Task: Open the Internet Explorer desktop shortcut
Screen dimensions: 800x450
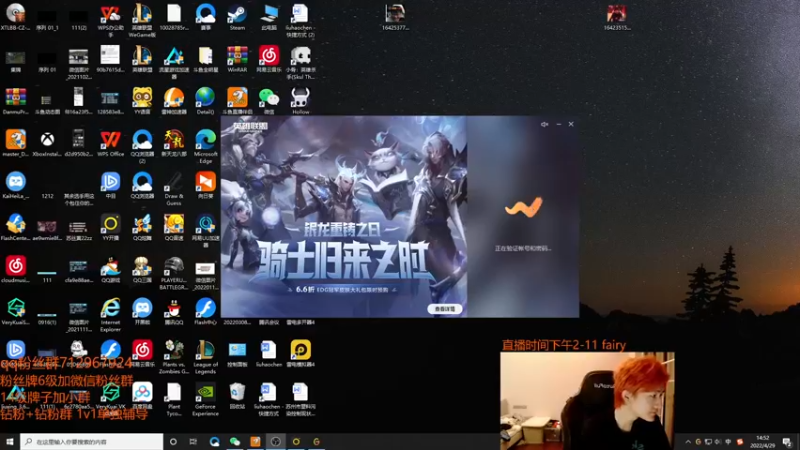Action: 110,315
